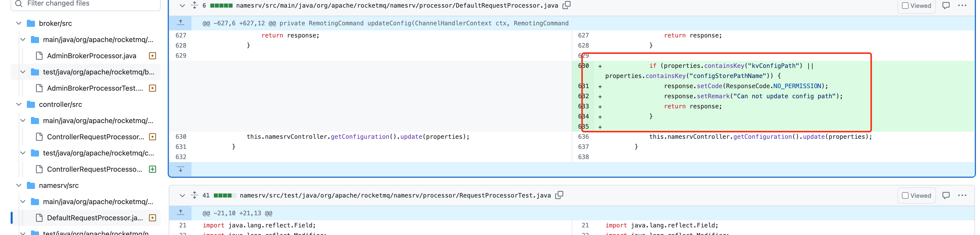Collapse the RequestProcessorTest.java diff

pyautogui.click(x=182, y=195)
